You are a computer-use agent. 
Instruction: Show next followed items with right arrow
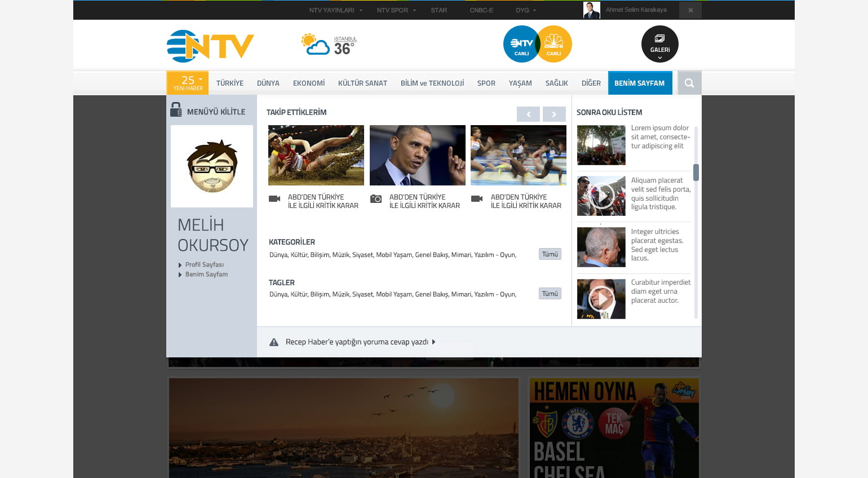pos(553,114)
